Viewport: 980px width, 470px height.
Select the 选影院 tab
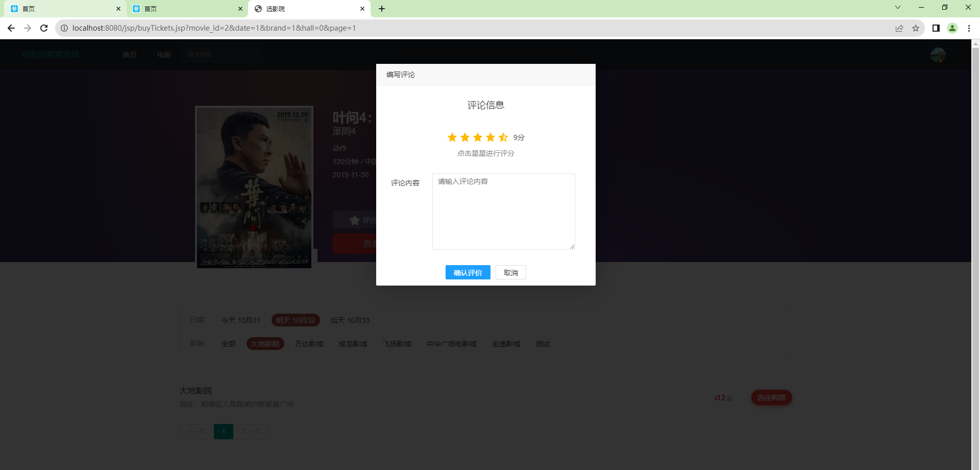tap(309, 9)
